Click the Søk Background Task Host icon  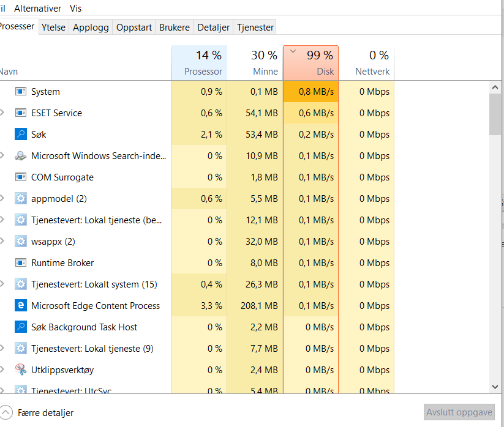pos(21,327)
